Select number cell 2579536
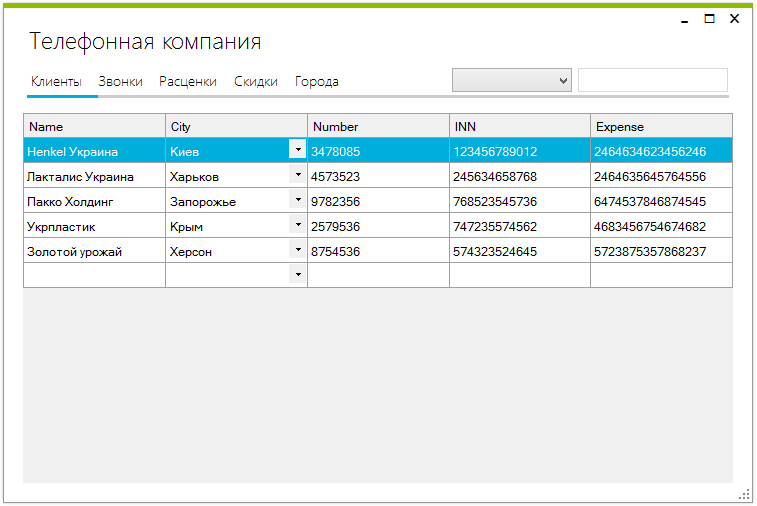The height and width of the screenshot is (506, 757). point(378,226)
